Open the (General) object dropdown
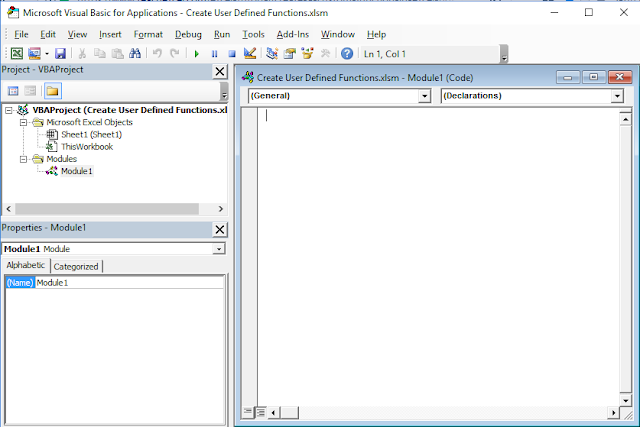This screenshot has width=640, height=427. coord(424,96)
